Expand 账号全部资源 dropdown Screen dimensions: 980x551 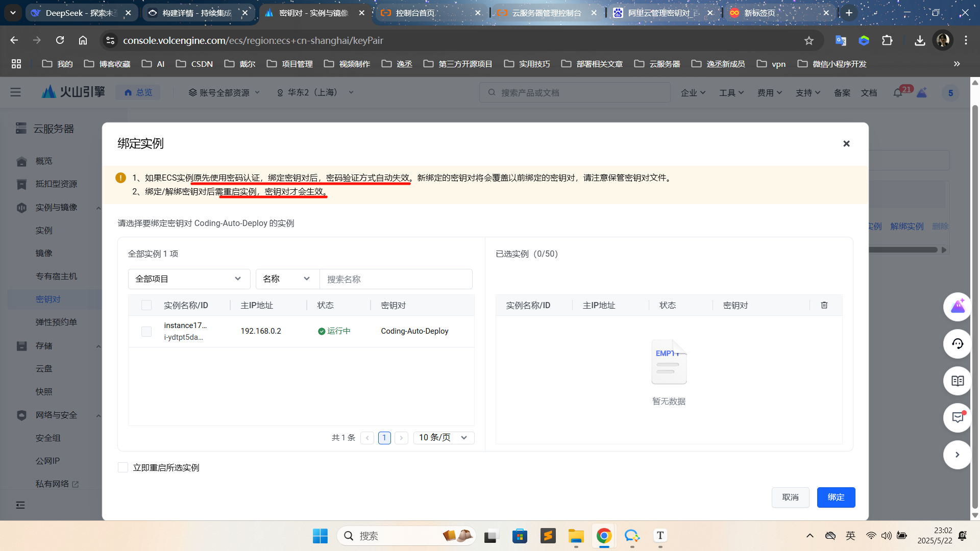click(x=225, y=92)
